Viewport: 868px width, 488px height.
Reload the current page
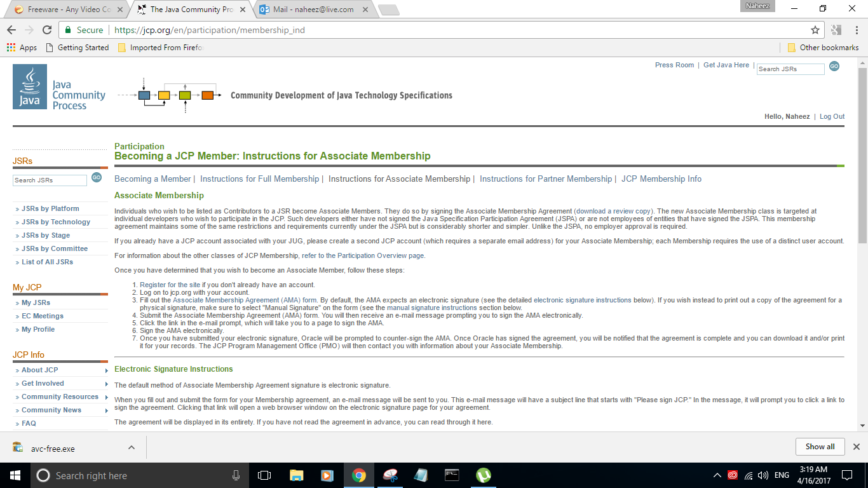[47, 30]
